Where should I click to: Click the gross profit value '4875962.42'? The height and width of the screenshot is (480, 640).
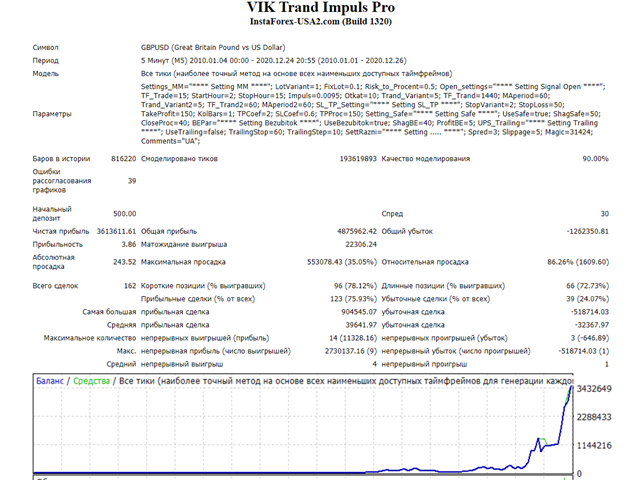(357, 231)
